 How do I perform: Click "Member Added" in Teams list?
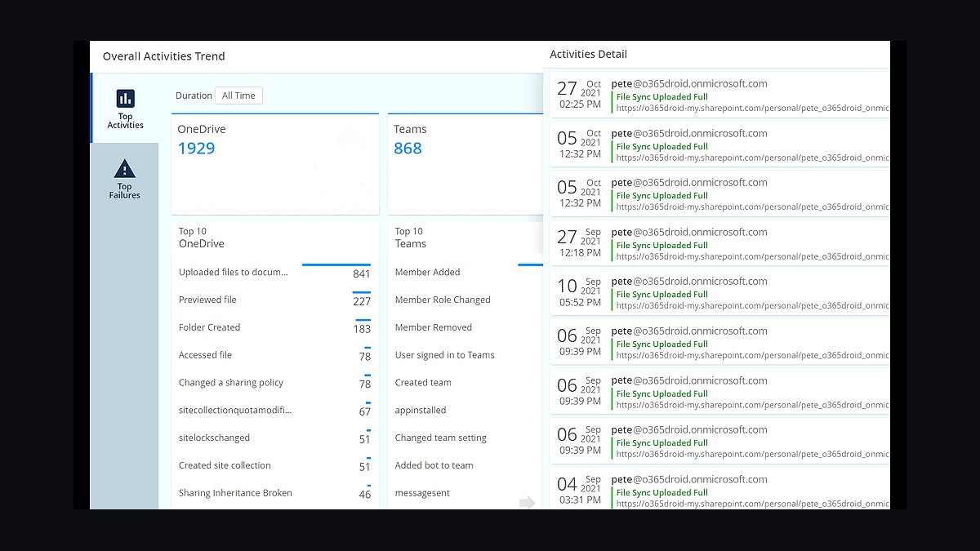428,273
